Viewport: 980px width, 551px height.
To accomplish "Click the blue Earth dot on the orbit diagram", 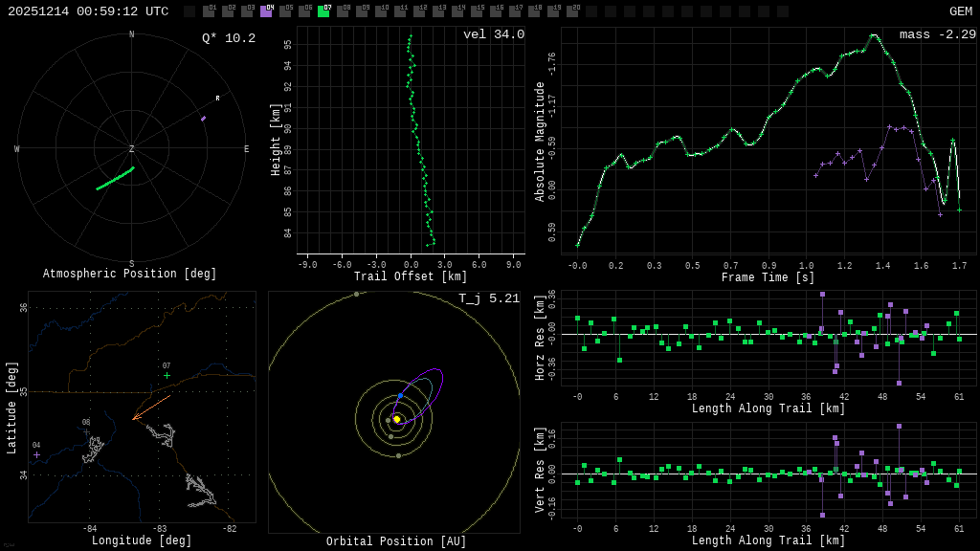I will click(x=400, y=395).
